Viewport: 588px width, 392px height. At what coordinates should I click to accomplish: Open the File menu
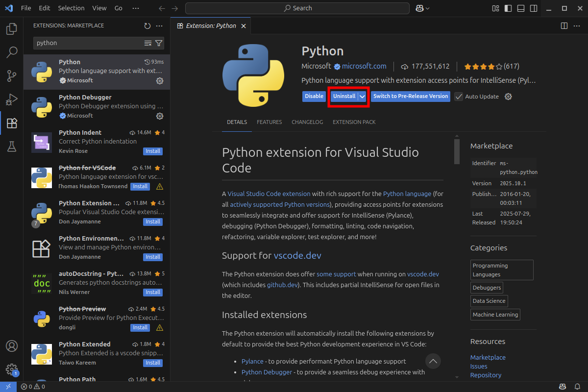coord(26,8)
